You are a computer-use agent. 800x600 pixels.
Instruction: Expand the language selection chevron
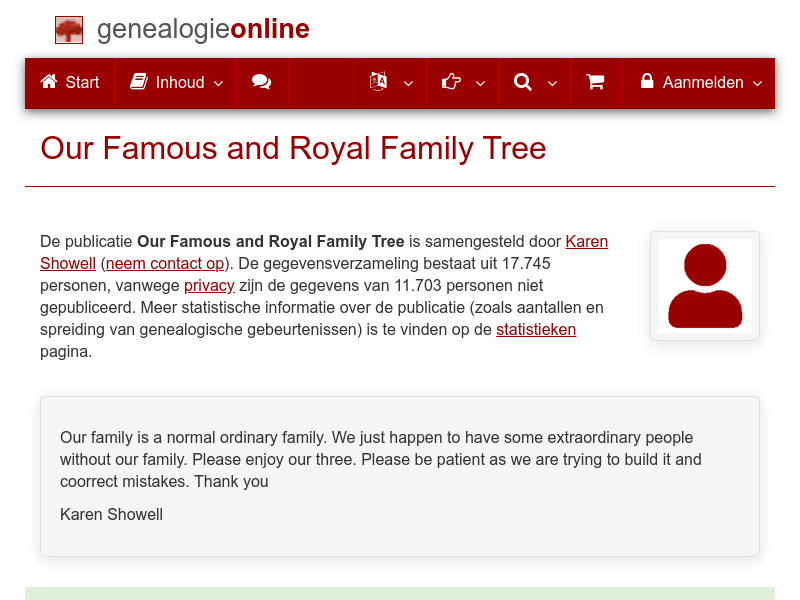pyautogui.click(x=407, y=83)
